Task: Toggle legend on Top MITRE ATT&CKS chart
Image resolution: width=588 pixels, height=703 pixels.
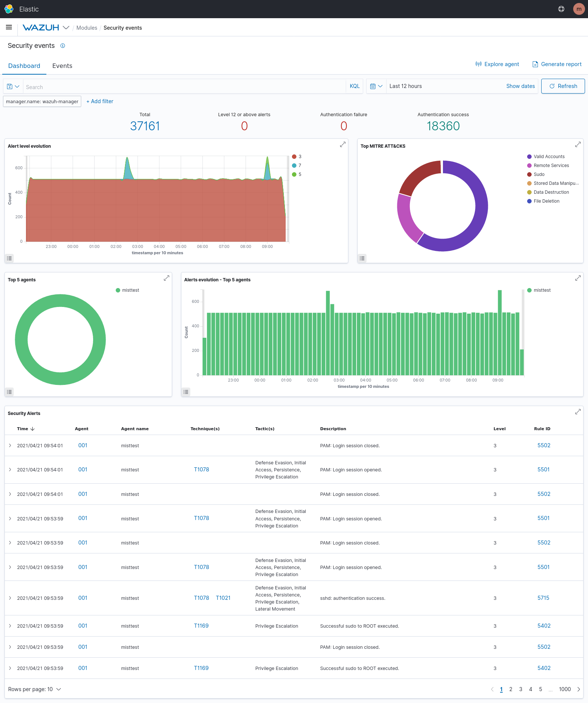Action: point(362,258)
